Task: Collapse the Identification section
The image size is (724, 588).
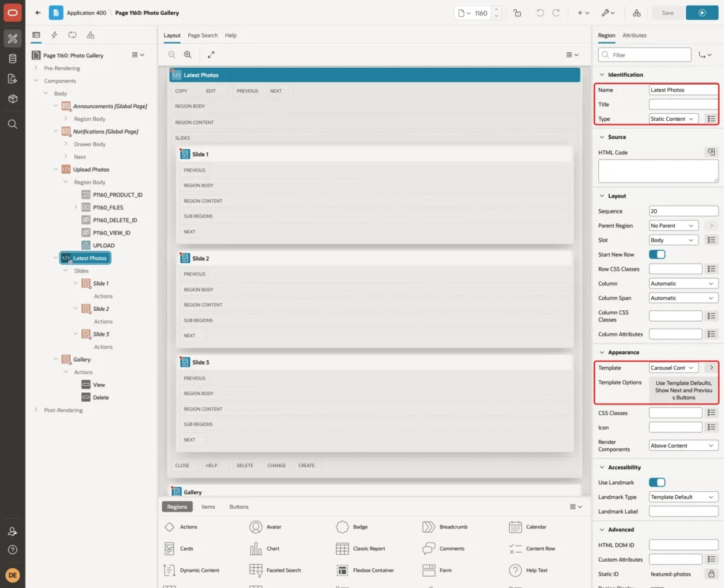Action: (602, 75)
